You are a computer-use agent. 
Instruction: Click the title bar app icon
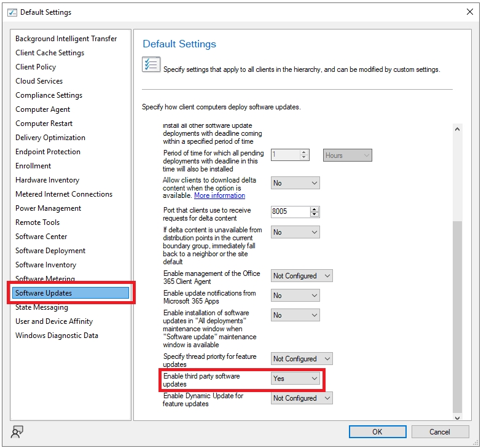(12, 12)
